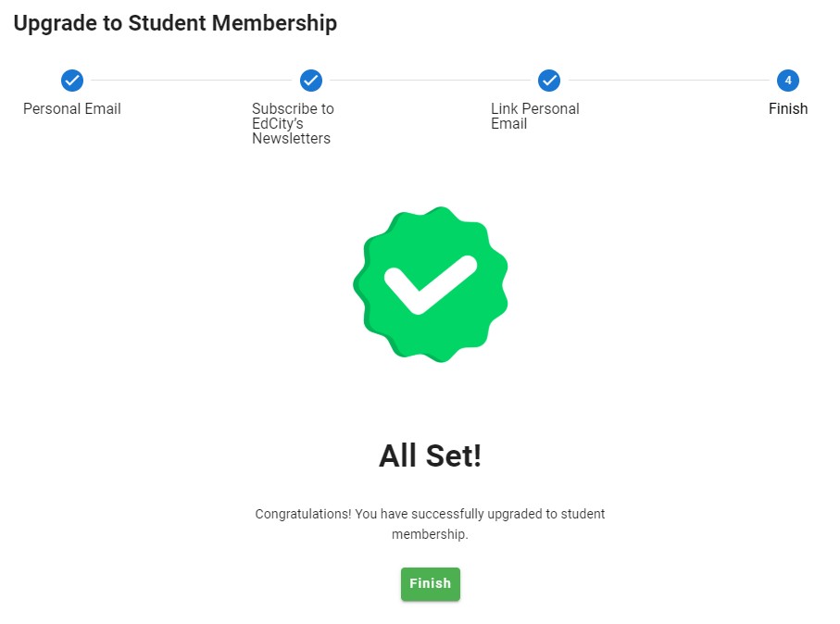Click connector line between Subscribe and Link steps
The width and height of the screenshot is (840, 624).
click(x=430, y=81)
